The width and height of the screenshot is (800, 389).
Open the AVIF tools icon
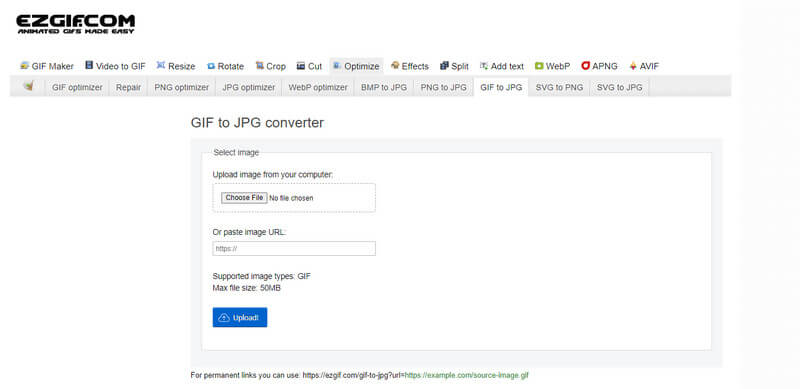tap(633, 65)
